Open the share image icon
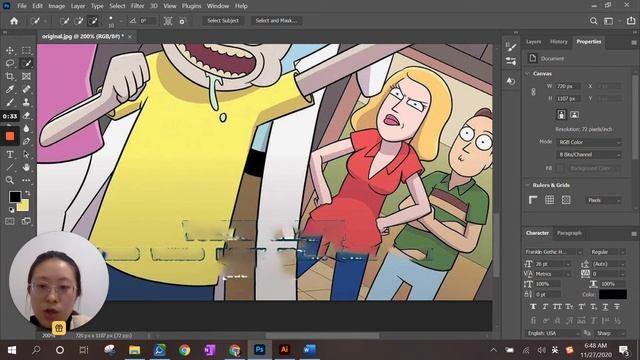The width and height of the screenshot is (640, 360). pos(631,21)
